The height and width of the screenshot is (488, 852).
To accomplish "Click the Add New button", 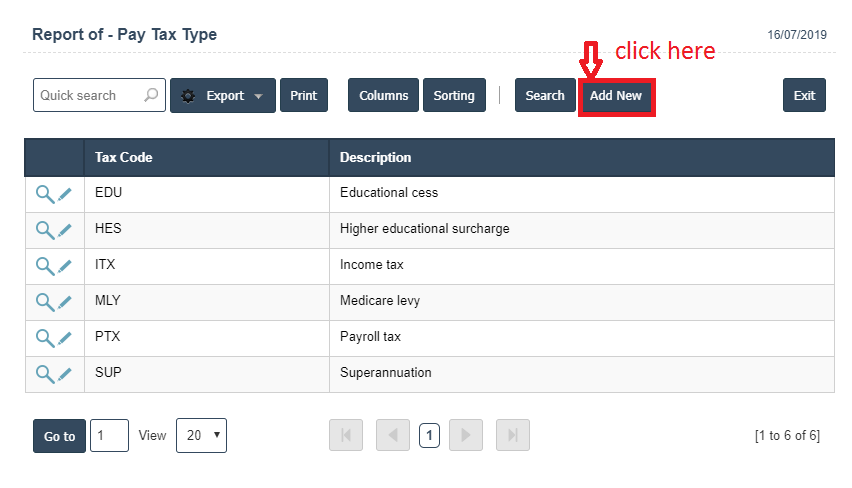I will (x=616, y=96).
